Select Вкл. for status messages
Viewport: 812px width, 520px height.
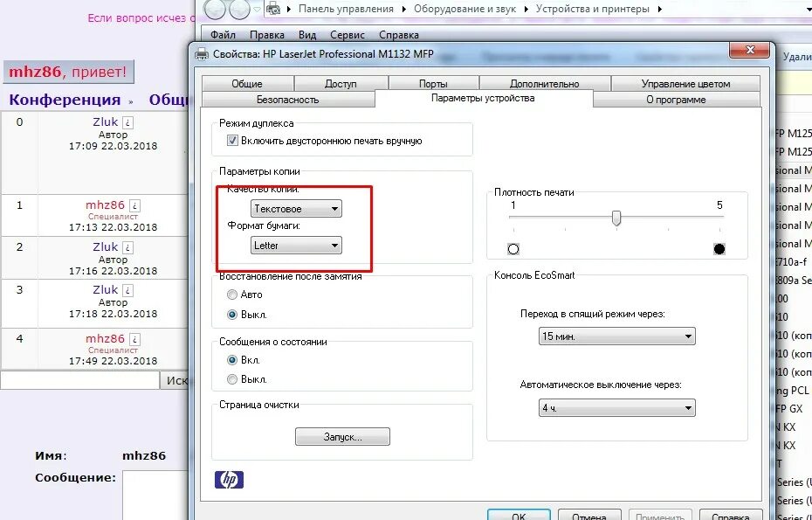[x=232, y=360]
